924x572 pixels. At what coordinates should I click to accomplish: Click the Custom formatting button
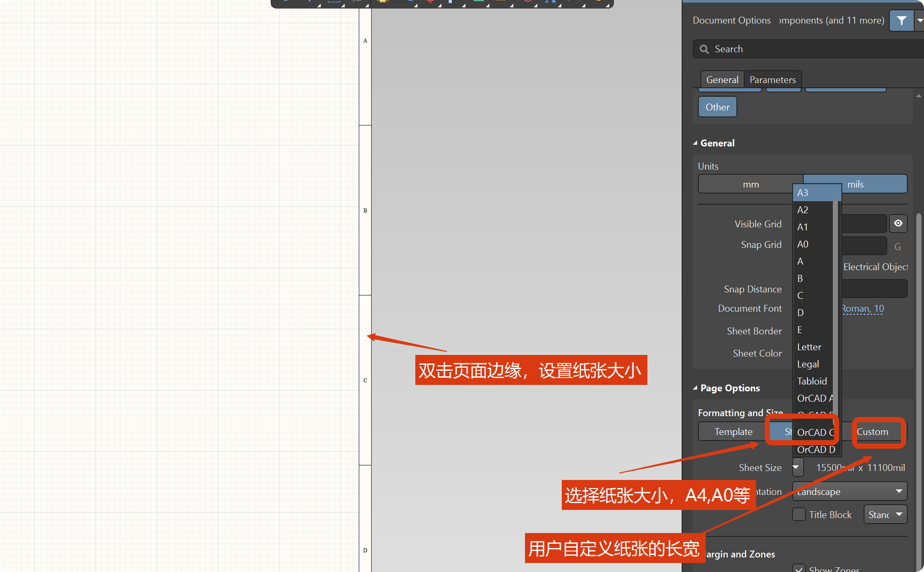(x=873, y=432)
